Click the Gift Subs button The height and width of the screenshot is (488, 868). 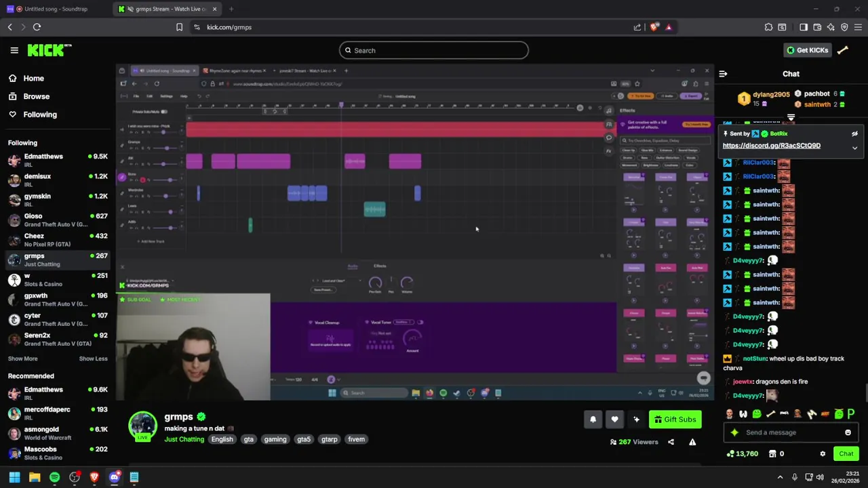pyautogui.click(x=675, y=420)
